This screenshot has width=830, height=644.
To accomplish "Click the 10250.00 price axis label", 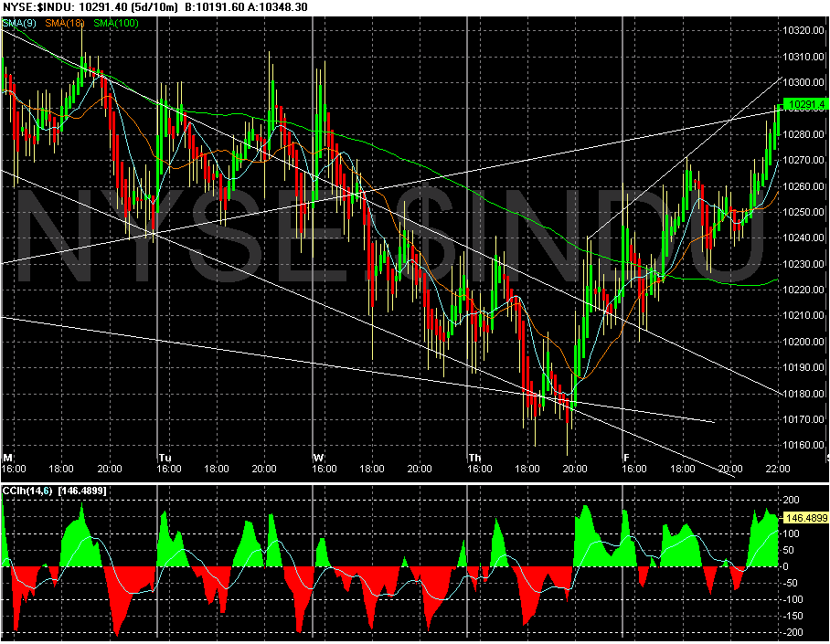I will pyautogui.click(x=803, y=212).
